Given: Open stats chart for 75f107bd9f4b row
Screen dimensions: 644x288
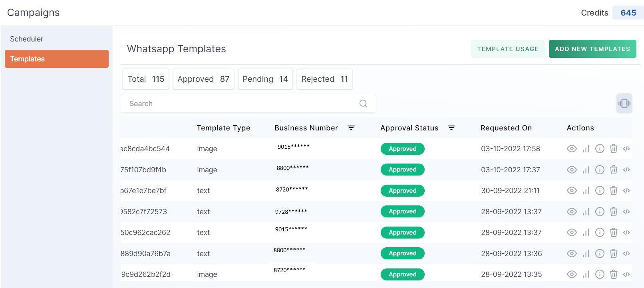Looking at the screenshot, I should pyautogui.click(x=586, y=170).
